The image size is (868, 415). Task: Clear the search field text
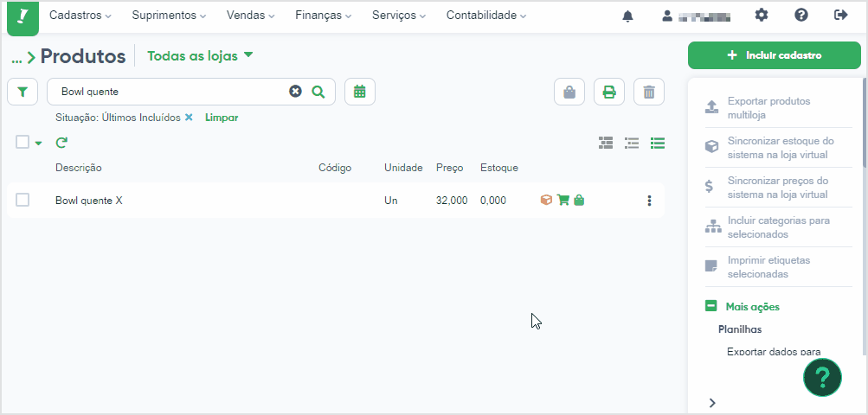[x=296, y=92]
